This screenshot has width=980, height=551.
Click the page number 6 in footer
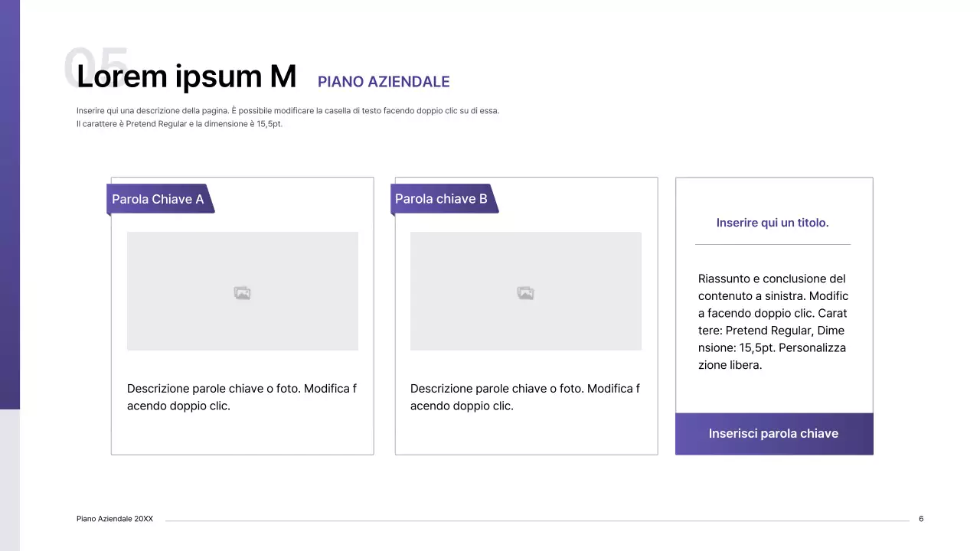click(921, 519)
